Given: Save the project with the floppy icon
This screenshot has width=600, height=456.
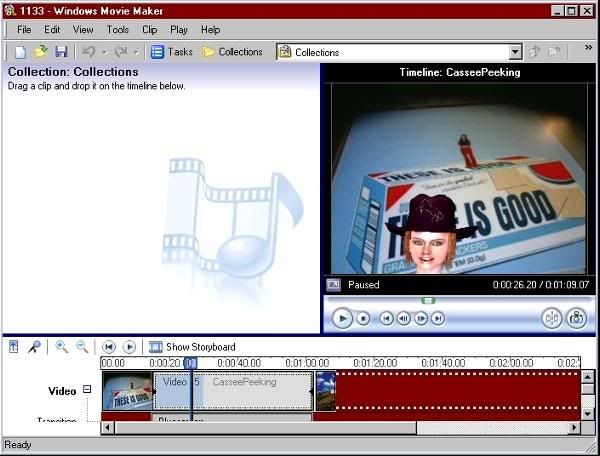Looking at the screenshot, I should [61, 52].
